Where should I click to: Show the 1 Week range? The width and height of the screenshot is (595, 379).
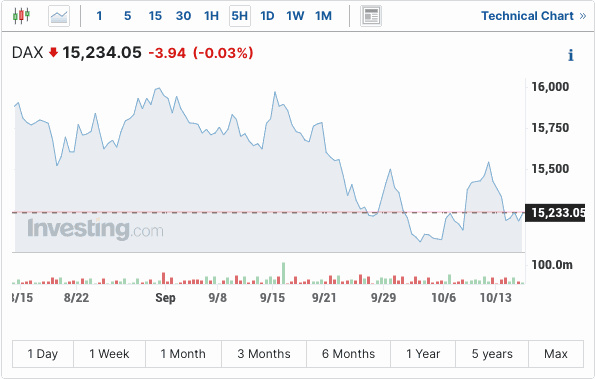[x=109, y=354]
